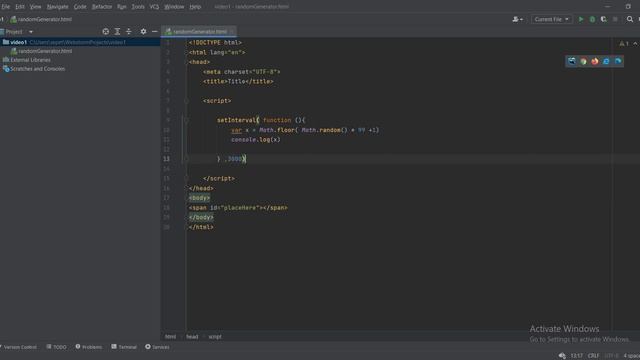
Task: Open Services tool window
Action: click(x=157, y=347)
